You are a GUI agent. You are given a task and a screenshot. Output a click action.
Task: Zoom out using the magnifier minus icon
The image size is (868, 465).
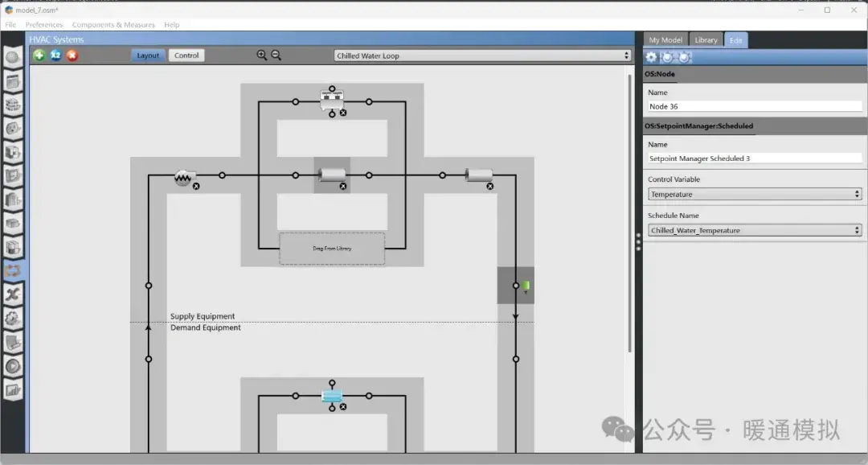tap(276, 55)
